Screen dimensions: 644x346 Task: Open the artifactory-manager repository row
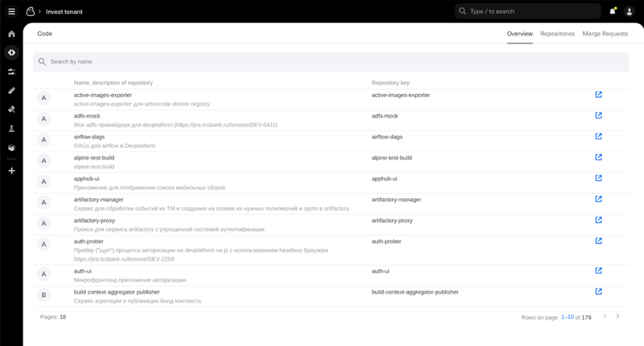click(99, 200)
